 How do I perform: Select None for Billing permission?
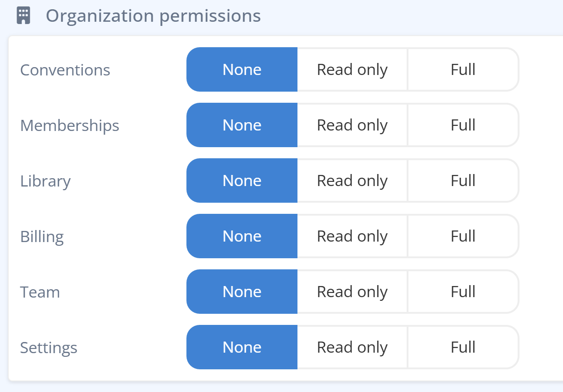pyautogui.click(x=241, y=236)
